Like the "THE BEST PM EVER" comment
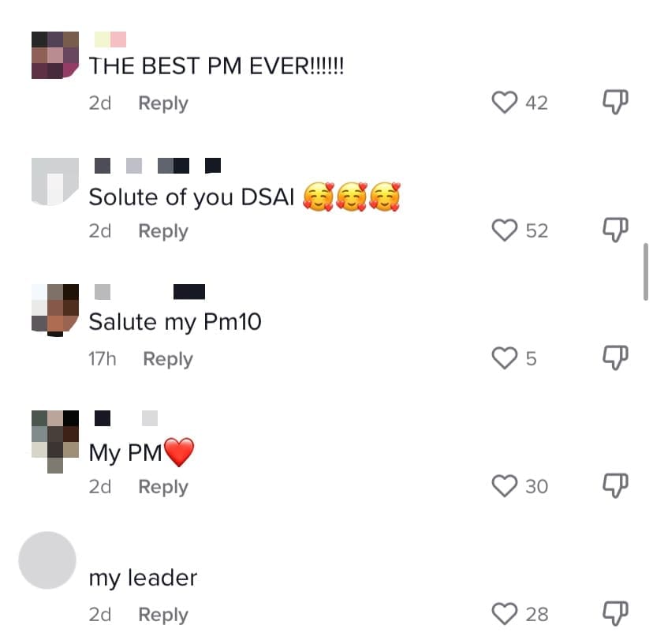 (x=504, y=102)
